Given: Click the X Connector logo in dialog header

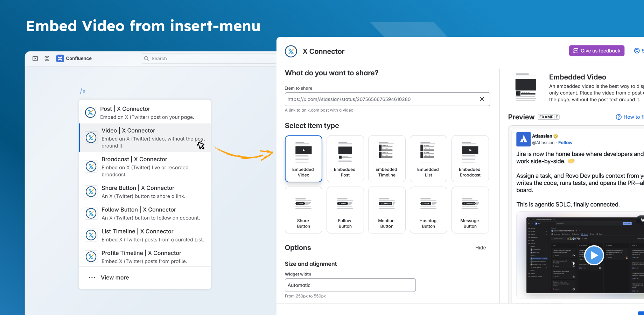Looking at the screenshot, I should click(x=291, y=51).
